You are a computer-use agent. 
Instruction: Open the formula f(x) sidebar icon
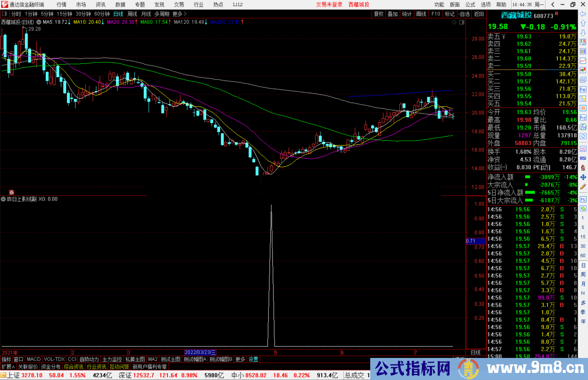pyautogui.click(x=583, y=127)
